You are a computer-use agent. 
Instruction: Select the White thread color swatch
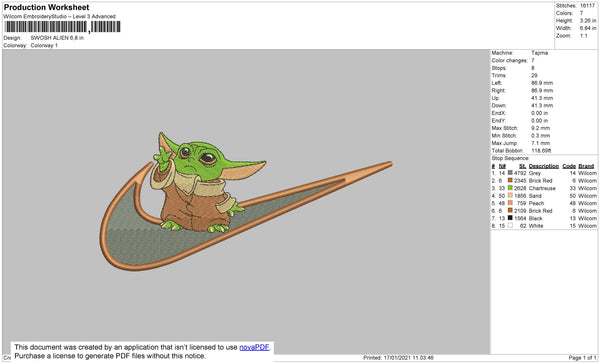pyautogui.click(x=510, y=226)
